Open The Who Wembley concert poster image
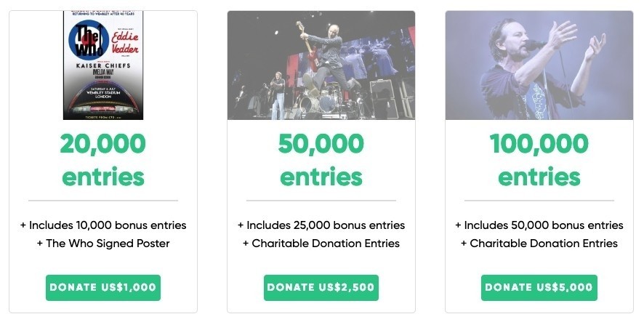Screen dimensions: 644x322 pyautogui.click(x=103, y=65)
